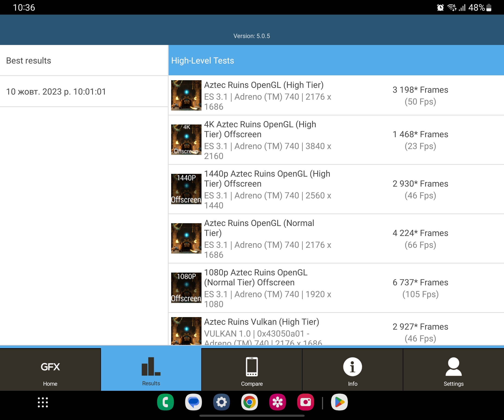Open the Camera app in taskbar
Screen dimensions: 504x420
(306, 402)
